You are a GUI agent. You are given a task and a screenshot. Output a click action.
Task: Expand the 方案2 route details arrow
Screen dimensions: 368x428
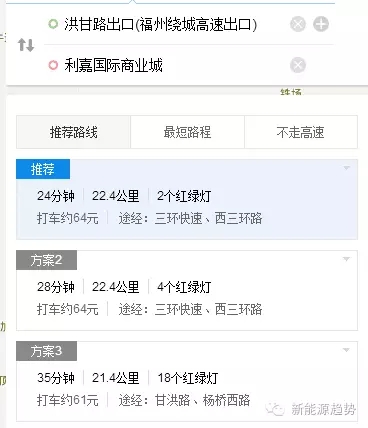347,259
